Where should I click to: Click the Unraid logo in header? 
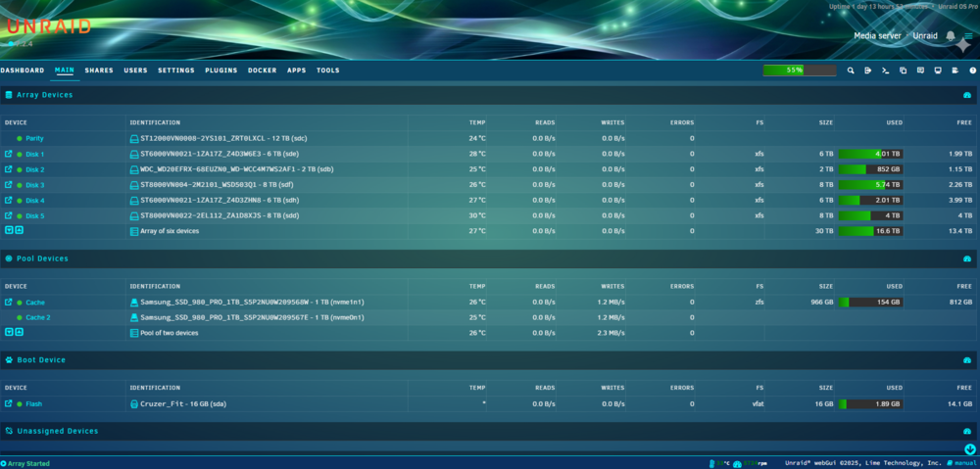pyautogui.click(x=49, y=26)
